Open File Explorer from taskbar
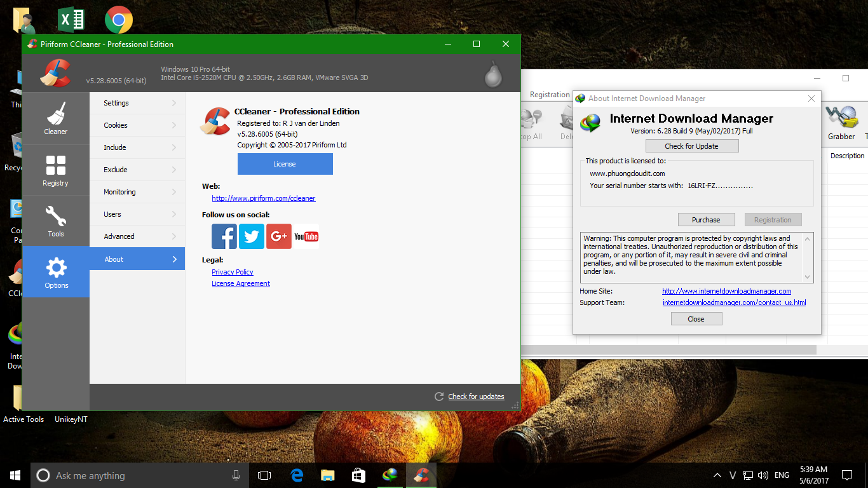 pyautogui.click(x=327, y=475)
